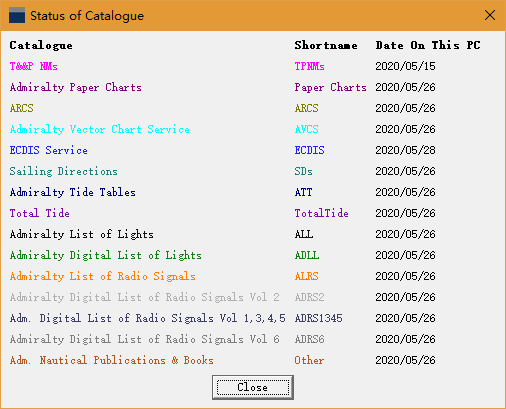Click the Total Tide catalogue entry
This screenshot has height=409, width=506.
[x=40, y=213]
